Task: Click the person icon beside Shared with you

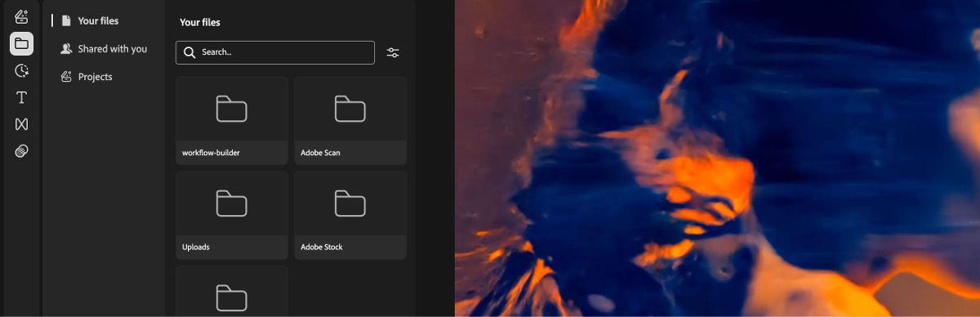Action: [66, 49]
